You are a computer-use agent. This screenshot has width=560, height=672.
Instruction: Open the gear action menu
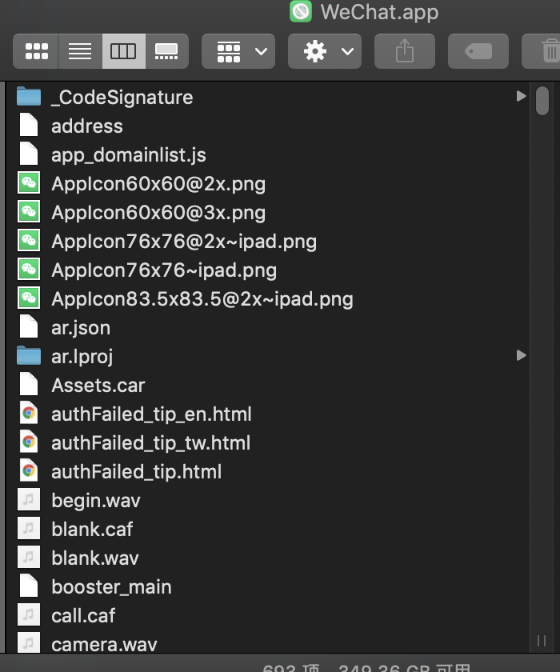pos(325,51)
